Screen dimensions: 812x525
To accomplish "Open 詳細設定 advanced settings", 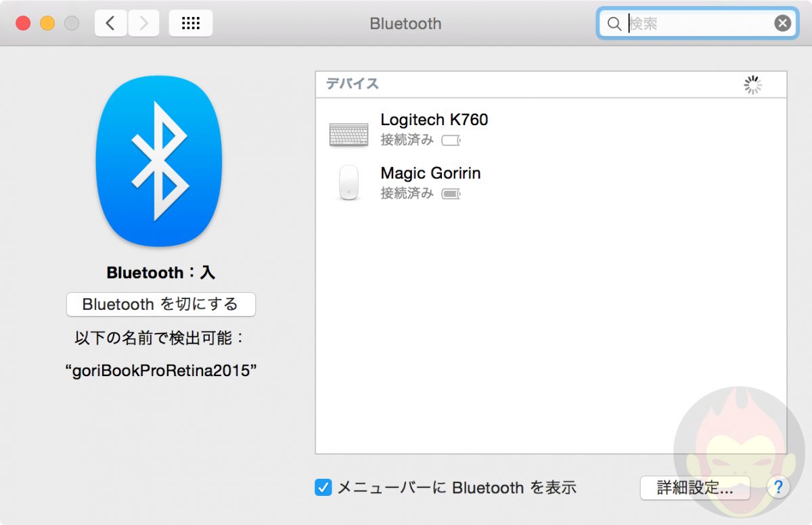I will tap(694, 487).
